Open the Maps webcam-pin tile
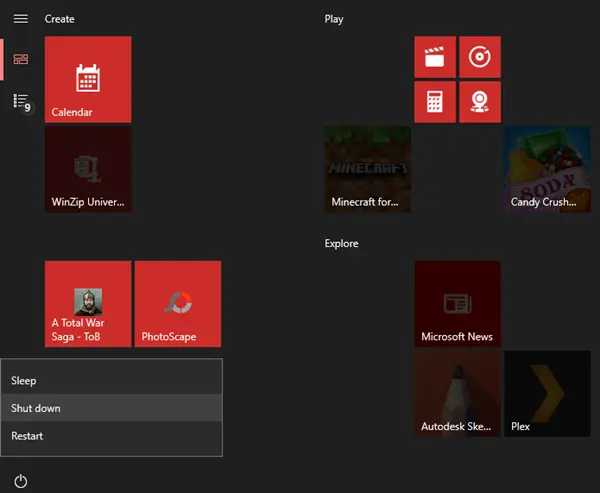600x493 pixels. tap(480, 102)
